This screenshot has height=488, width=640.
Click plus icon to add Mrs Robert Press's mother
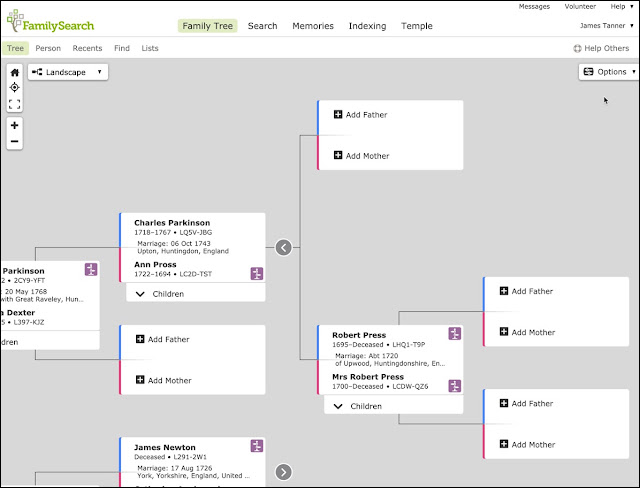tap(504, 444)
